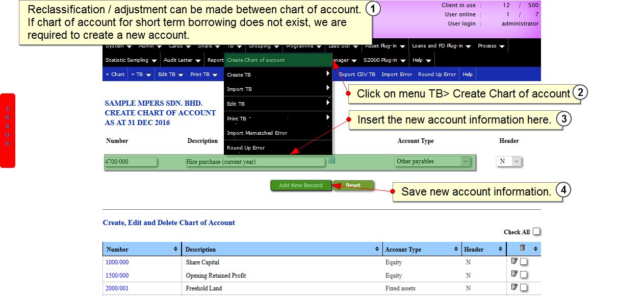644x296 pixels.
Task: Tick the Check All checkbox
Action: (x=536, y=232)
